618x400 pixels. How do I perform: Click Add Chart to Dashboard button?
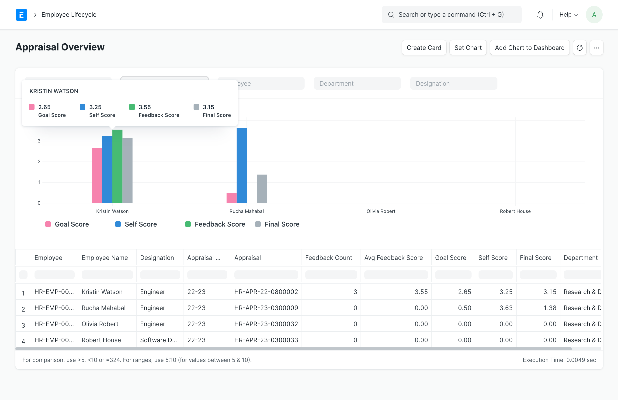coord(530,47)
